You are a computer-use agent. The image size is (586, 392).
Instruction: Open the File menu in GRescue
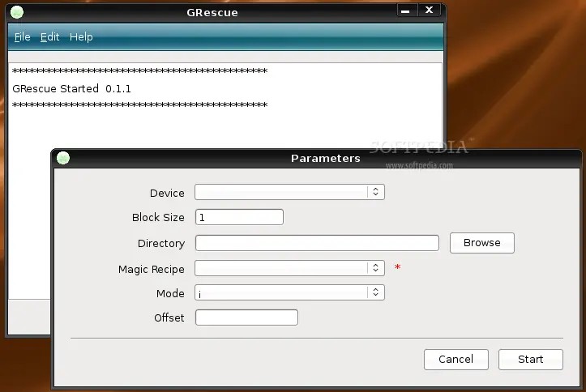pos(22,37)
